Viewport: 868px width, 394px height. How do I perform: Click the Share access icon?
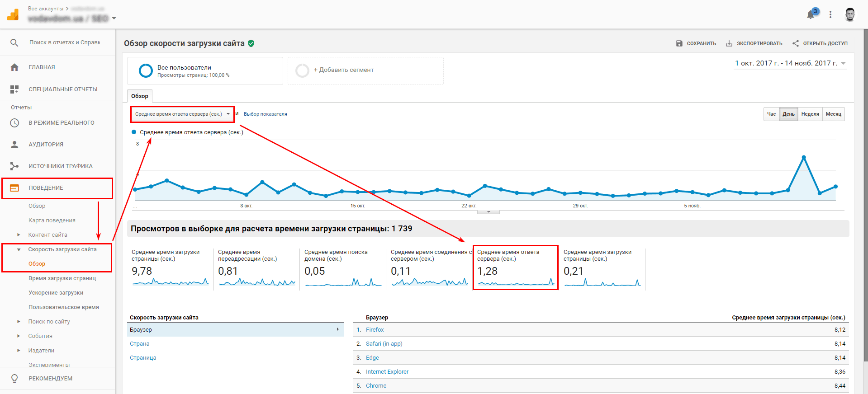click(x=796, y=43)
